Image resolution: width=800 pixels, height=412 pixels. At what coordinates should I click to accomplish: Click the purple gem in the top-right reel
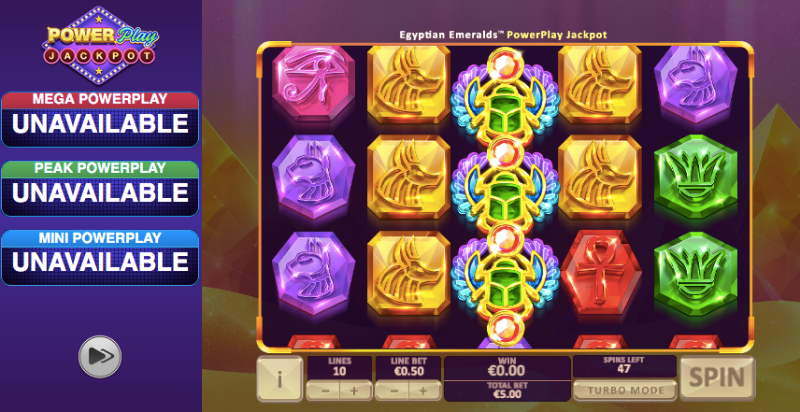[695, 83]
